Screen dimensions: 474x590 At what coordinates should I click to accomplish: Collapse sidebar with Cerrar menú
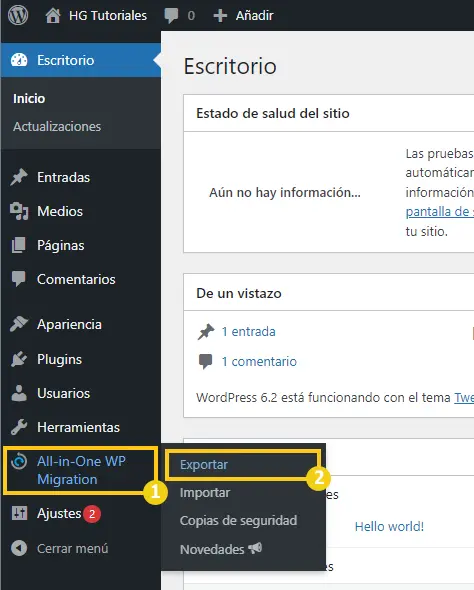[60, 548]
